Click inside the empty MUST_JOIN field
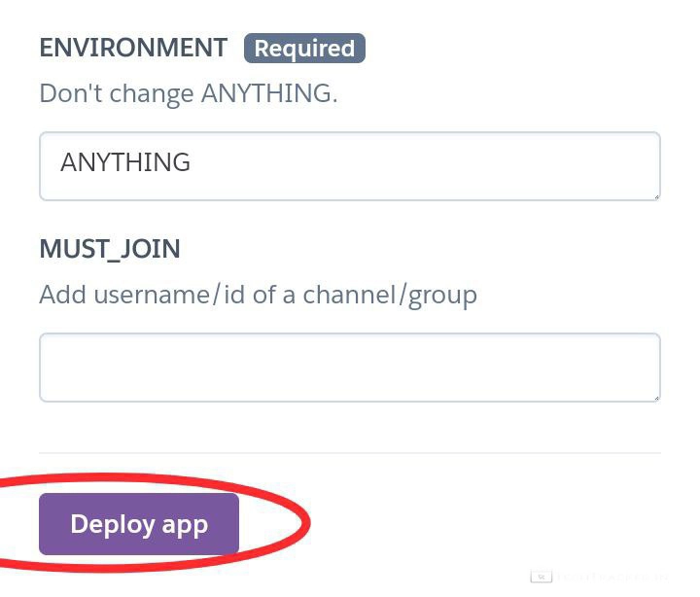The width and height of the screenshot is (700, 597). click(350, 368)
